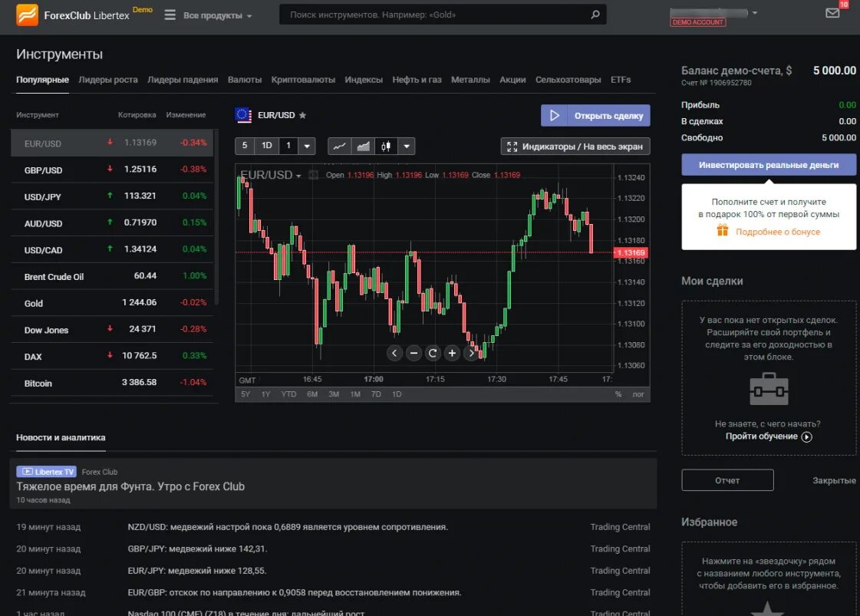Toggle the percent scale on the chart
This screenshot has height=616, width=860.
click(x=618, y=394)
